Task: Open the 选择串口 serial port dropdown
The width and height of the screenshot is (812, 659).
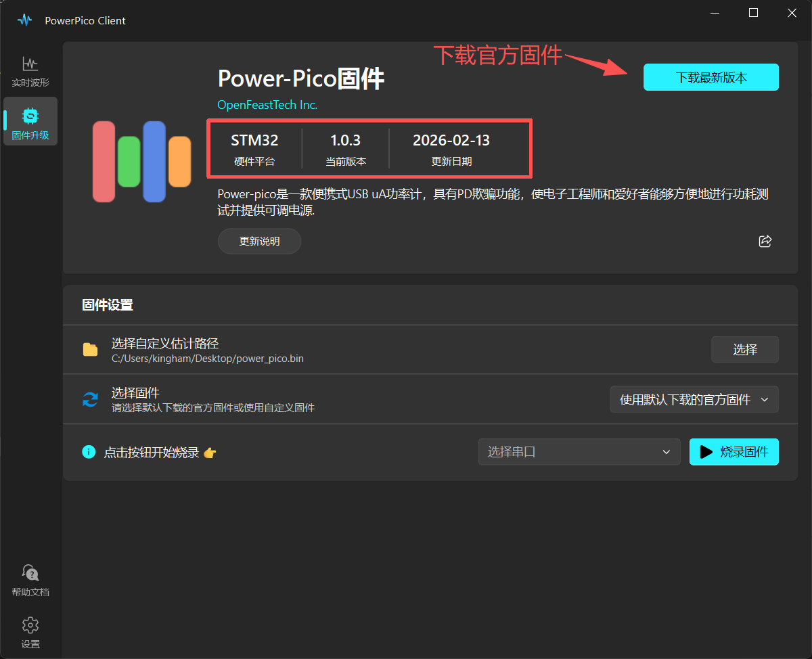Action: (x=579, y=452)
